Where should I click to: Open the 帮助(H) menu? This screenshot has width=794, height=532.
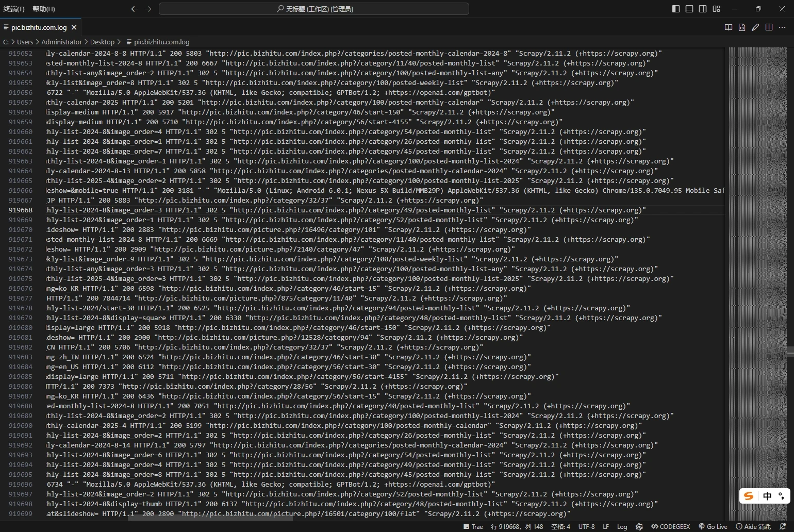click(x=44, y=9)
